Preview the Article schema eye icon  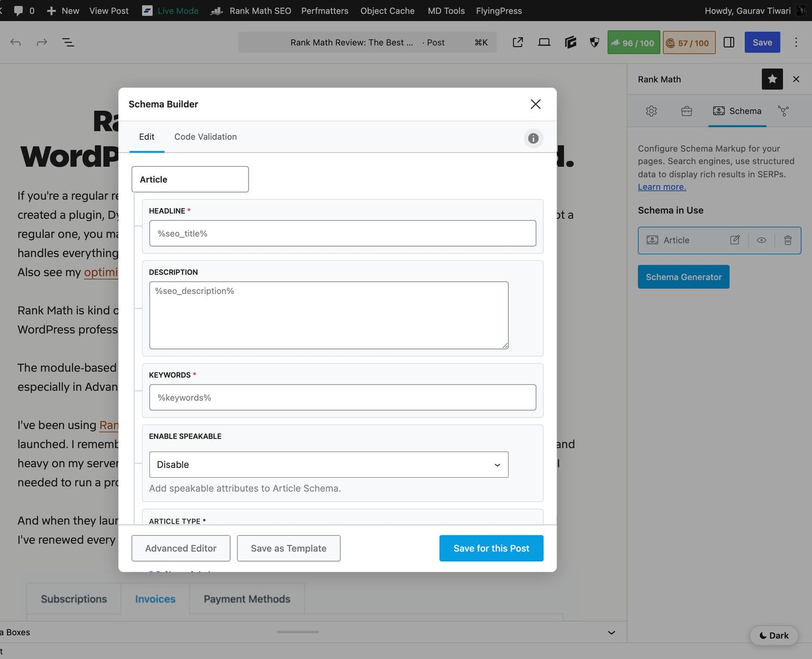point(761,240)
